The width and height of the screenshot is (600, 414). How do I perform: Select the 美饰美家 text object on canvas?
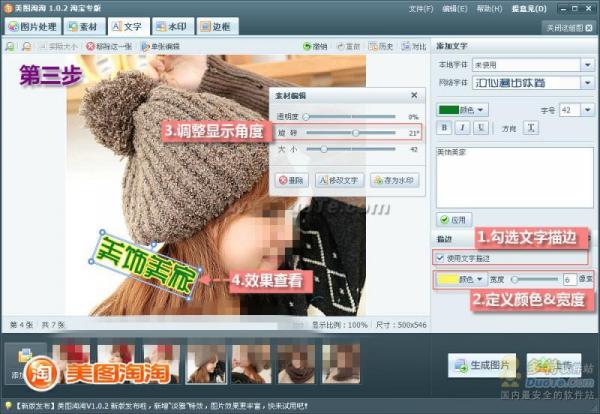144,266
